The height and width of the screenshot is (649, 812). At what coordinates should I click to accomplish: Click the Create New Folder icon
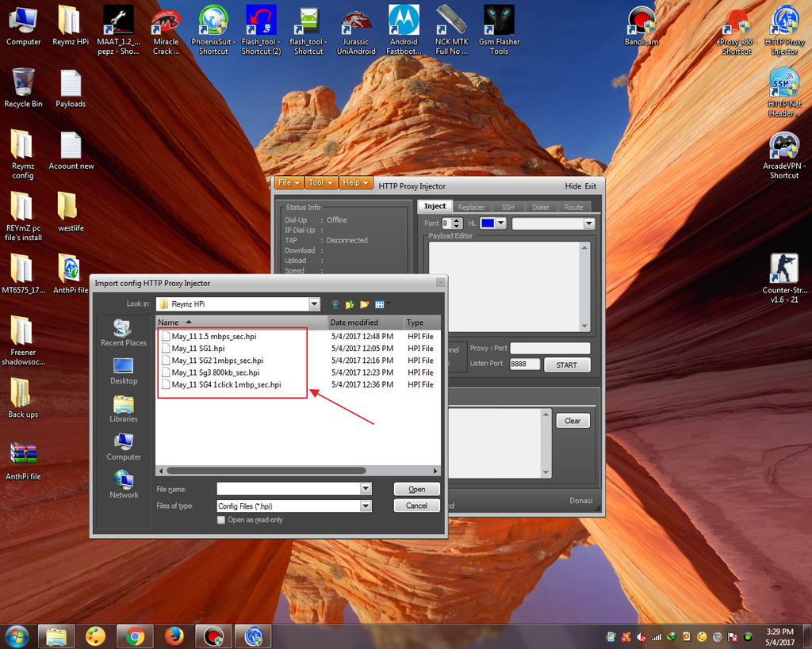(365, 304)
